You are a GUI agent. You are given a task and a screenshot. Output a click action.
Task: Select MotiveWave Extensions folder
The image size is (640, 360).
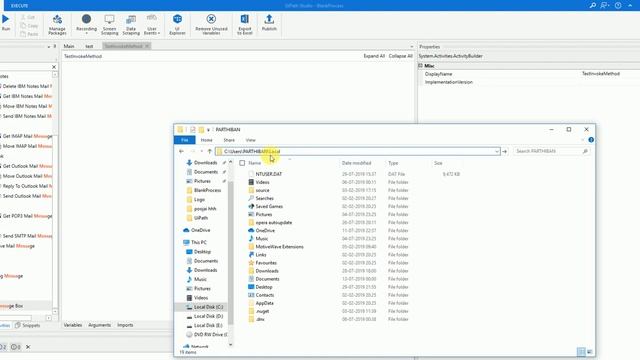[279, 247]
